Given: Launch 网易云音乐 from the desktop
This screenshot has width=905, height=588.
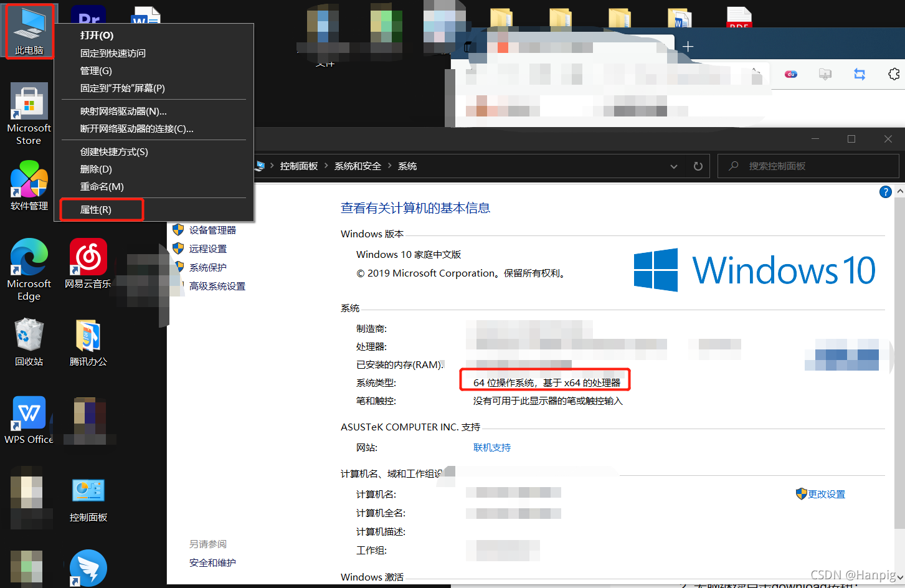Looking at the screenshot, I should tap(88, 264).
